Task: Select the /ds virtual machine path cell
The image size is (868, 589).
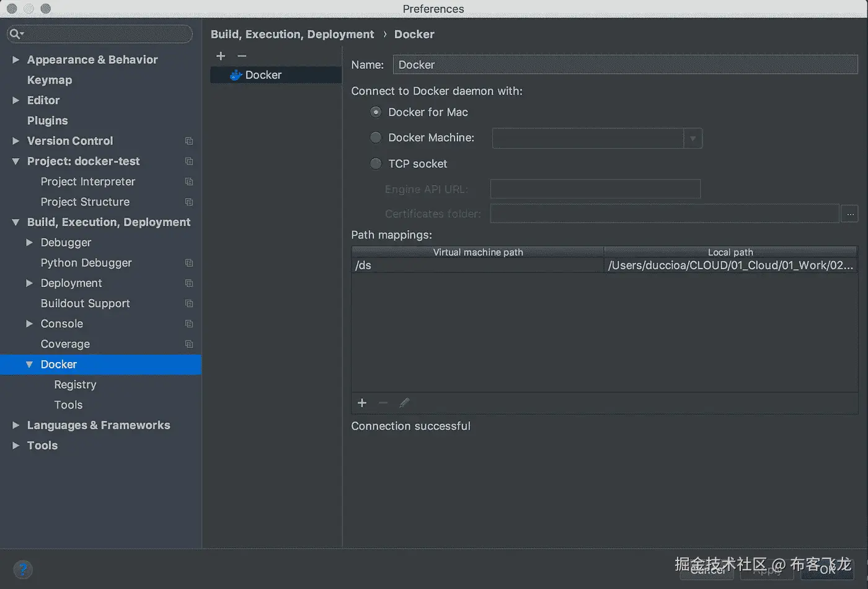Action: click(x=477, y=265)
